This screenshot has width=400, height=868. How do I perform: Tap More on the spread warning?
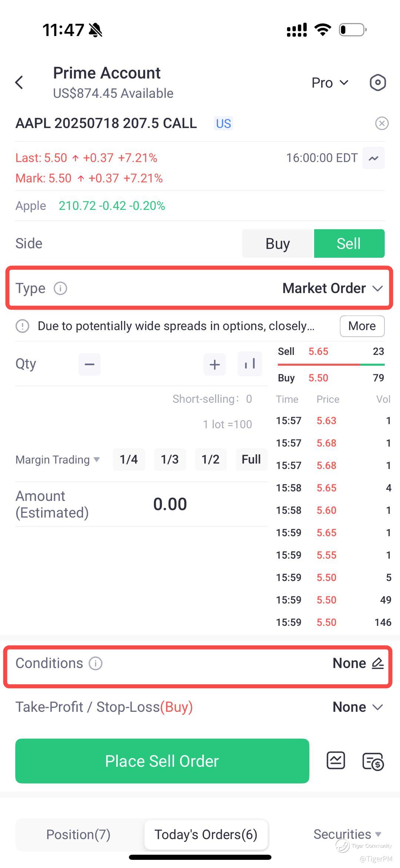[362, 326]
